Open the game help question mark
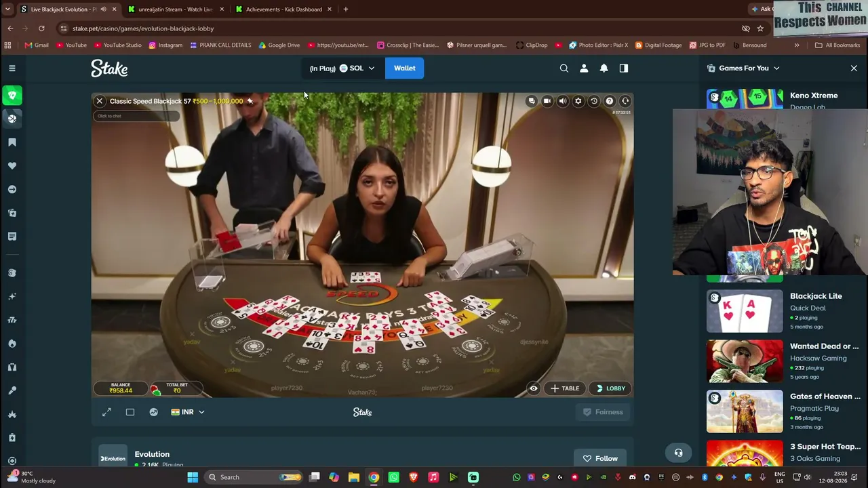Viewport: 868px width, 488px height. tap(610, 101)
